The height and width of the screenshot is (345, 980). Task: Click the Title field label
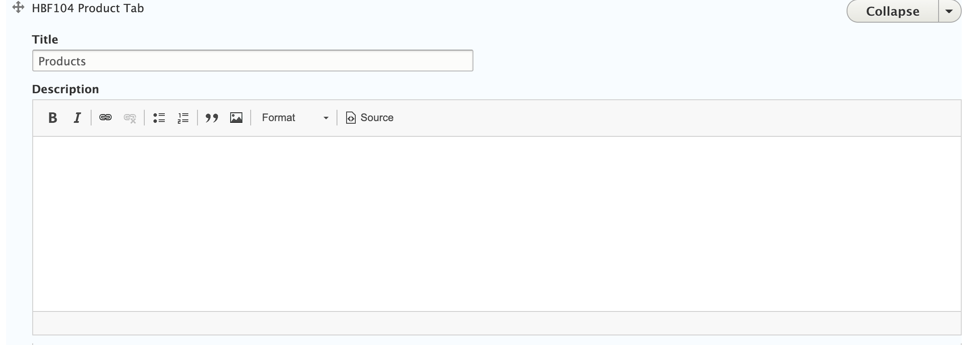pos(45,40)
